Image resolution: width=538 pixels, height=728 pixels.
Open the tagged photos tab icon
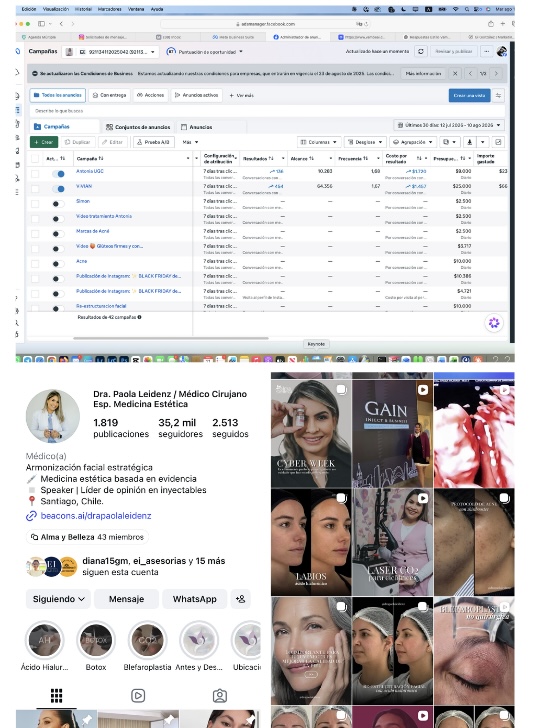(220, 696)
